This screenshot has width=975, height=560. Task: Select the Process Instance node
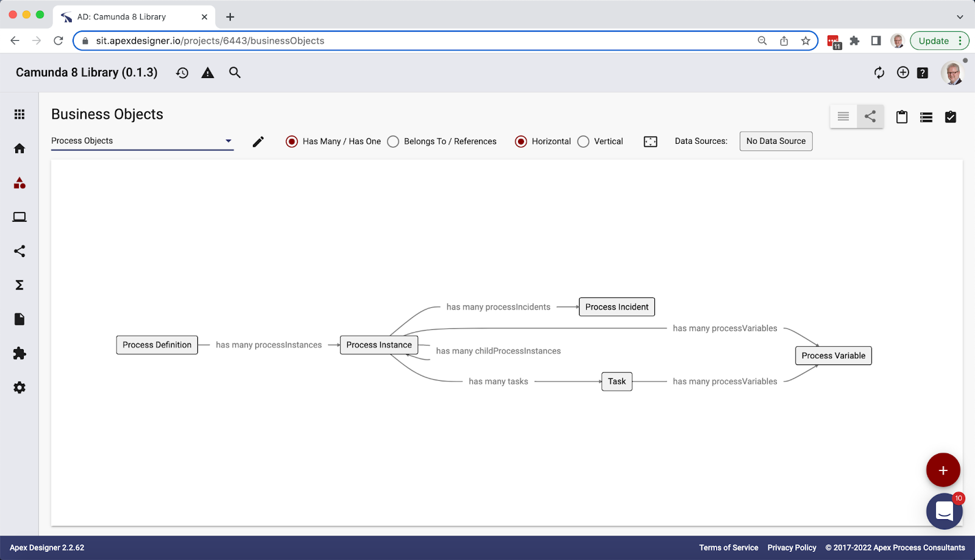coord(379,345)
